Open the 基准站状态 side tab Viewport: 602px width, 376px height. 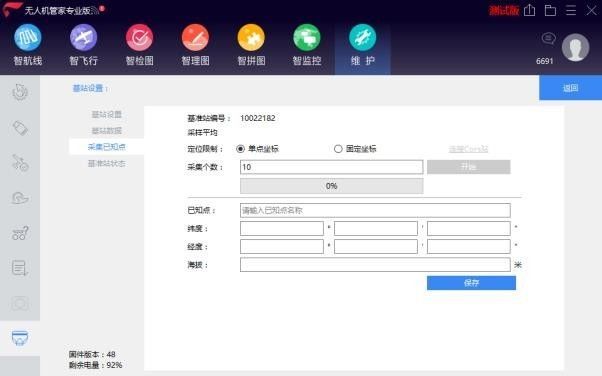[107, 164]
